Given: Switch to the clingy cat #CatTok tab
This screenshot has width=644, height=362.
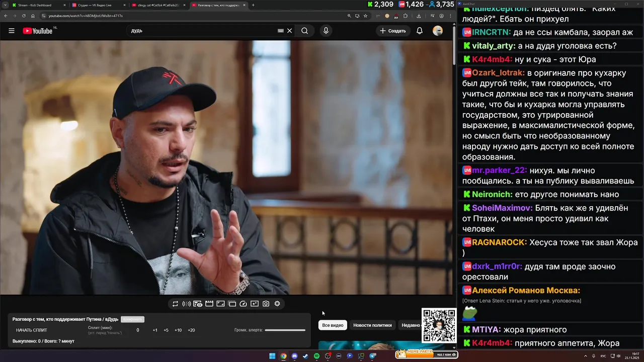Looking at the screenshot, I should pyautogui.click(x=159, y=5).
